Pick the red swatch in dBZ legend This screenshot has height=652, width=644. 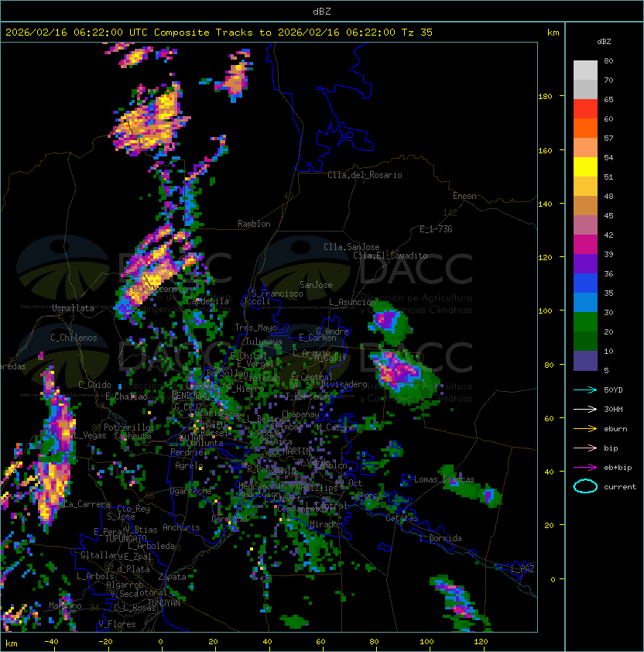point(585,109)
